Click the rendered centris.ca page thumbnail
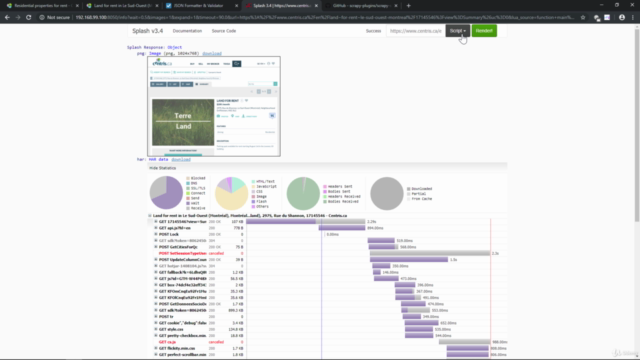 pos(214,106)
